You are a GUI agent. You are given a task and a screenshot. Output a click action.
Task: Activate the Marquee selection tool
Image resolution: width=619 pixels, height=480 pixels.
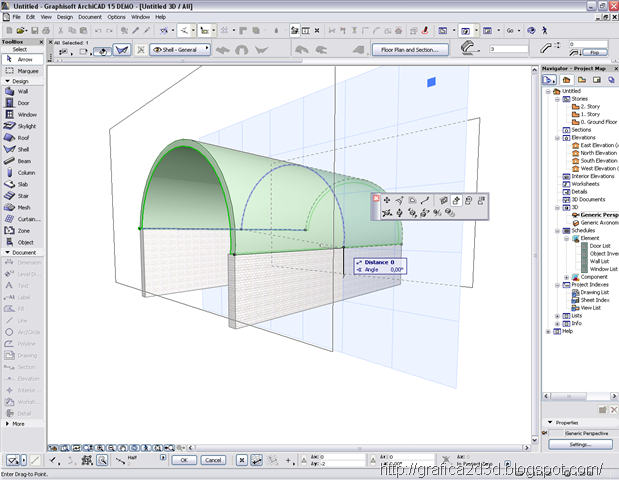[x=23, y=71]
